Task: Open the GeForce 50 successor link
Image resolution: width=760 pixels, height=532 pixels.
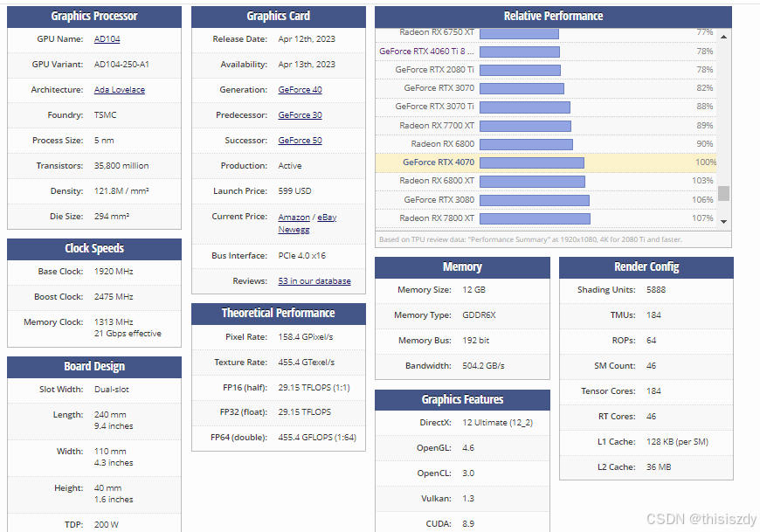Action: (x=300, y=140)
